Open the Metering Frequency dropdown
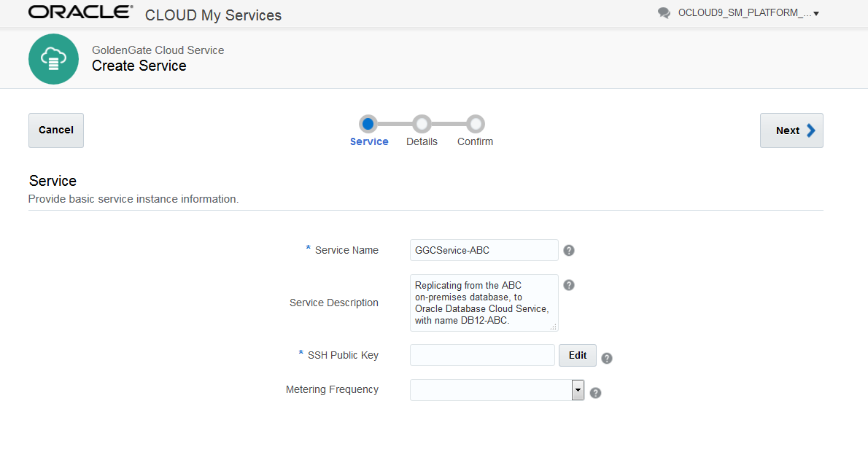 578,390
